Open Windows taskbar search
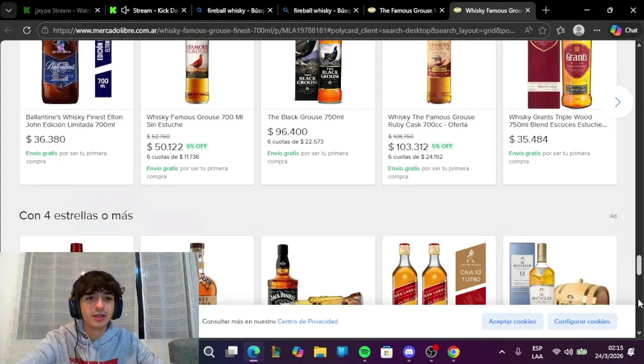The height and width of the screenshot is (364, 644). click(x=209, y=352)
